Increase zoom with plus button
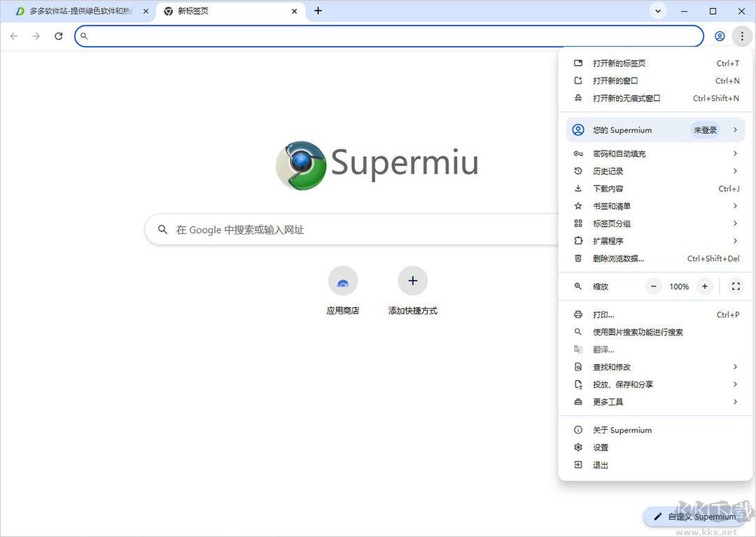Image resolution: width=756 pixels, height=537 pixels. click(704, 286)
